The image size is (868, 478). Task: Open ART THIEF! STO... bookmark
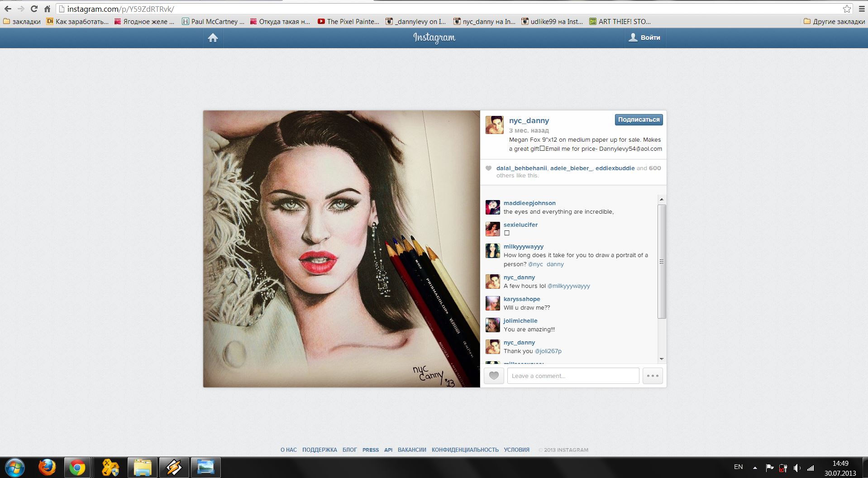(620, 21)
